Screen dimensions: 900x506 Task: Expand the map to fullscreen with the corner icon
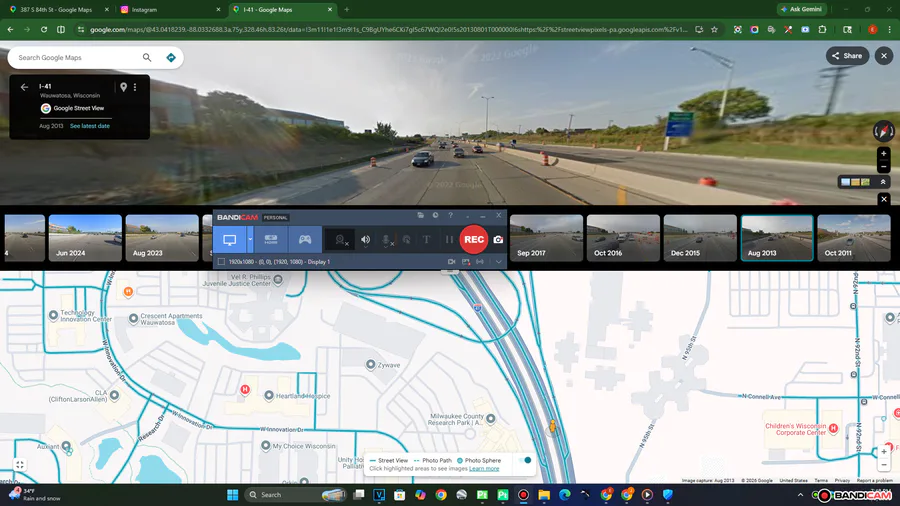[x=20, y=465]
